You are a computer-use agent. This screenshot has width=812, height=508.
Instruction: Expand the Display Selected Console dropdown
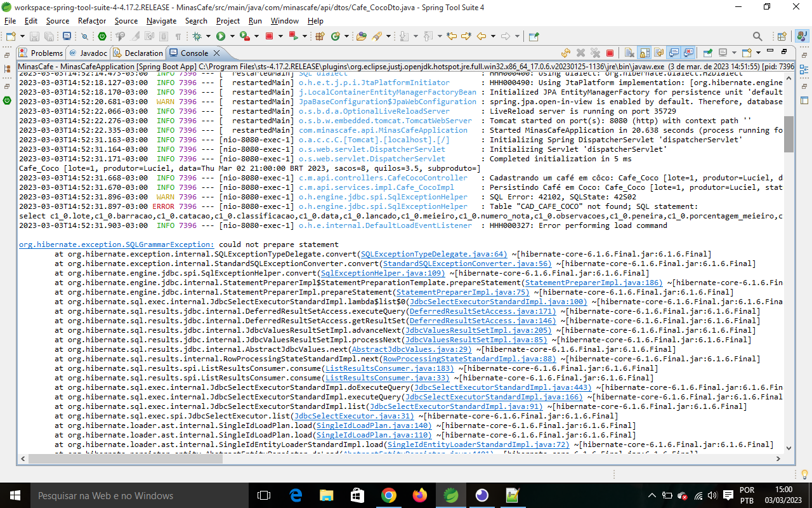734,53
